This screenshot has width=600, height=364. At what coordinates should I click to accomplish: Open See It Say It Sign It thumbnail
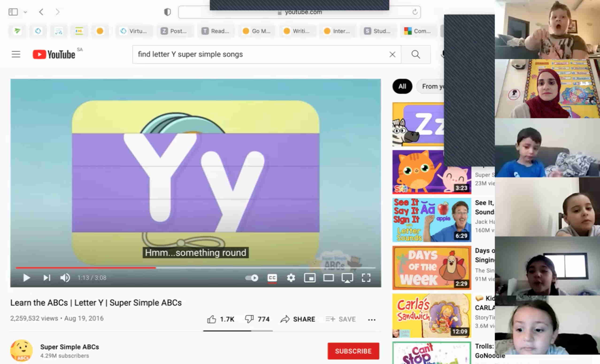[432, 220]
